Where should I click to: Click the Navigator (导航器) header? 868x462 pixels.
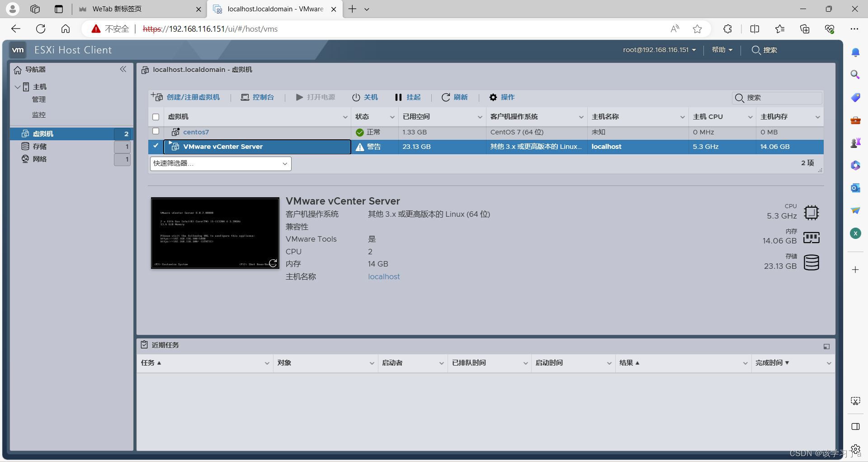tap(35, 70)
